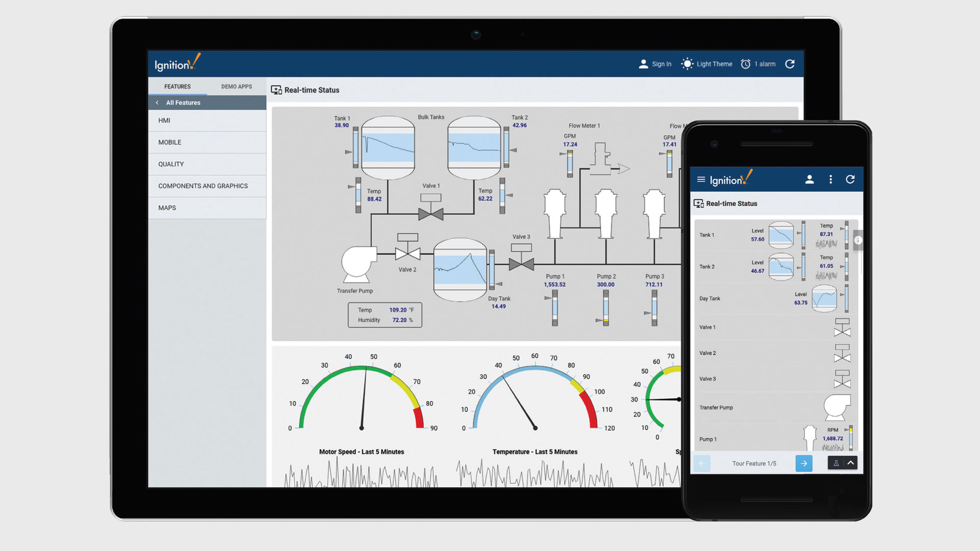
Task: Select the flask icon in the tour bar
Action: click(837, 463)
